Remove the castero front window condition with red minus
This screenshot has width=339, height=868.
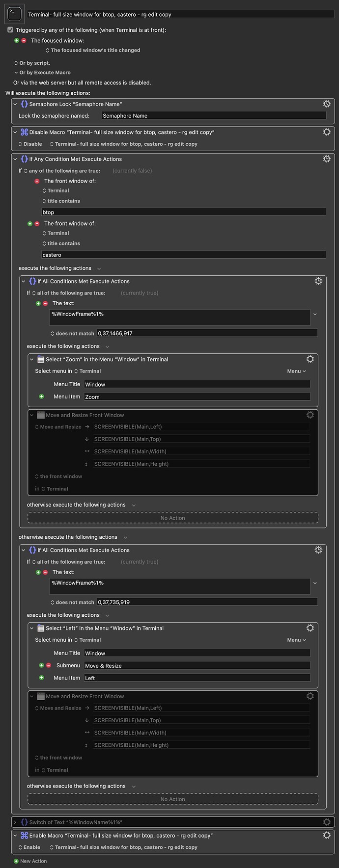point(37,224)
